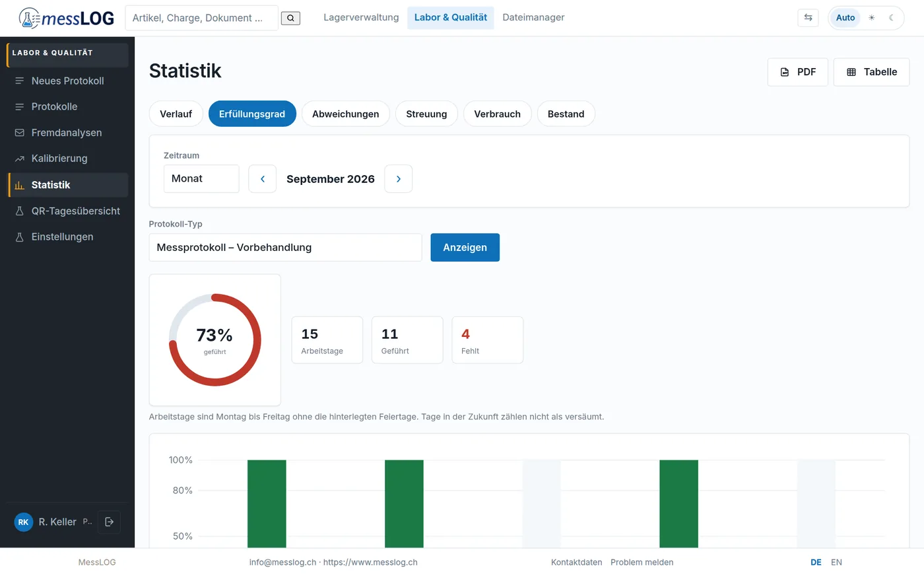Open the Verbrauch tab
This screenshot has width=924, height=578.
(498, 114)
